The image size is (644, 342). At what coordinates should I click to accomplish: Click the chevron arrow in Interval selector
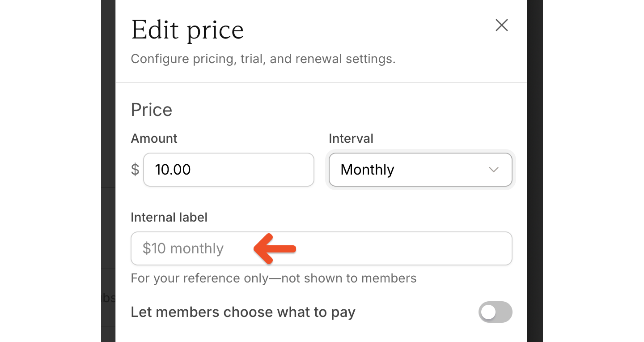pyautogui.click(x=493, y=170)
